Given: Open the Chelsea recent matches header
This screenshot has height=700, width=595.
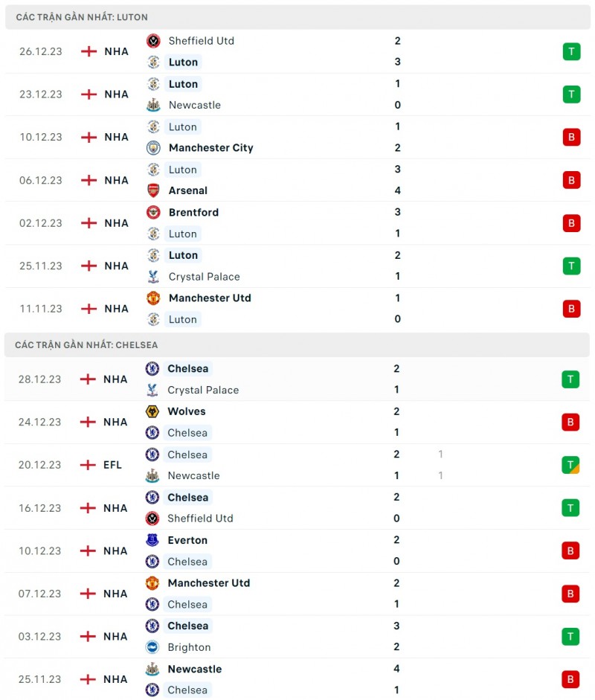Looking at the screenshot, I should (86, 345).
